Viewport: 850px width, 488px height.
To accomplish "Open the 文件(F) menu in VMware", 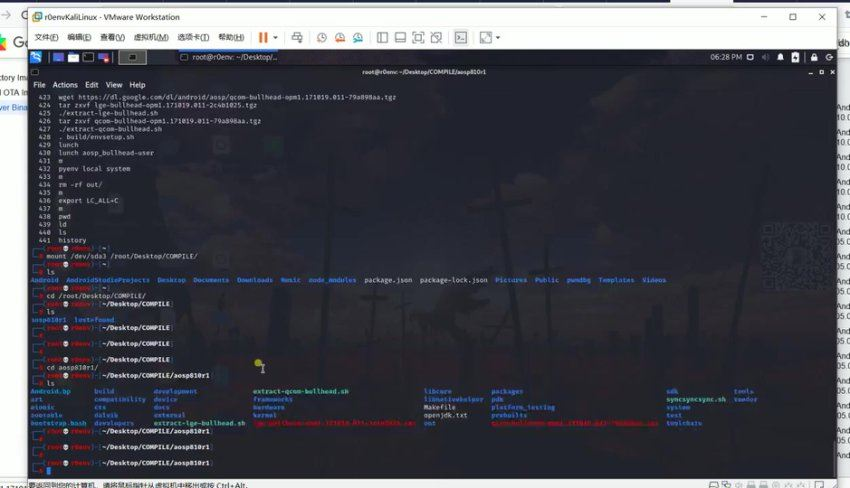I will [x=46, y=37].
